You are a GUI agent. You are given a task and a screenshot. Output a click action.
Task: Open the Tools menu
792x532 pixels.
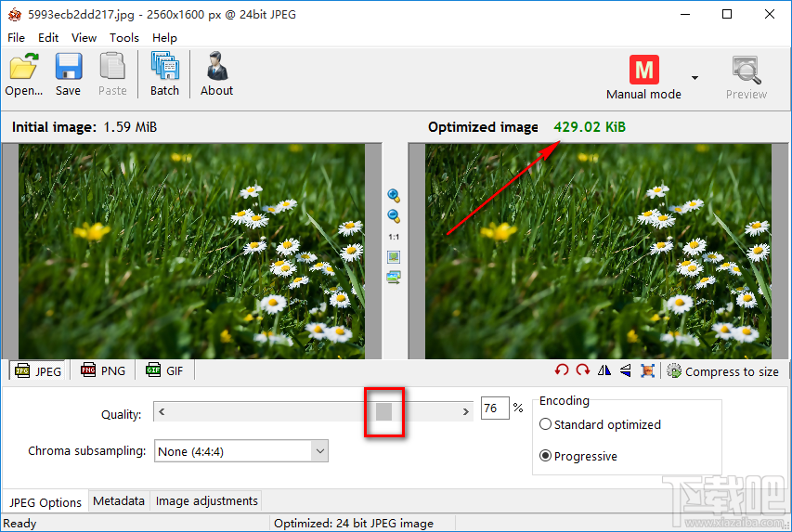coord(124,38)
